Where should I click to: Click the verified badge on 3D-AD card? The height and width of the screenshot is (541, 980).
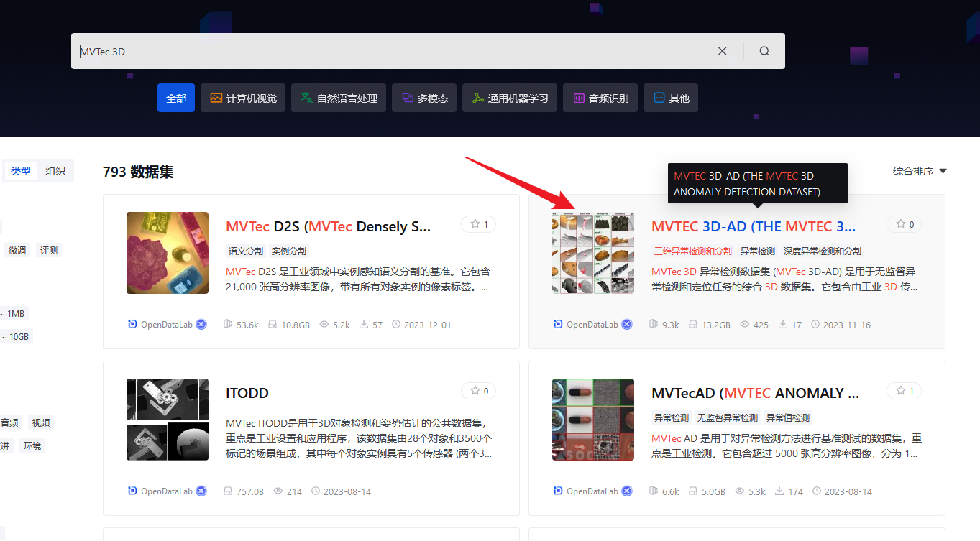[x=627, y=325]
